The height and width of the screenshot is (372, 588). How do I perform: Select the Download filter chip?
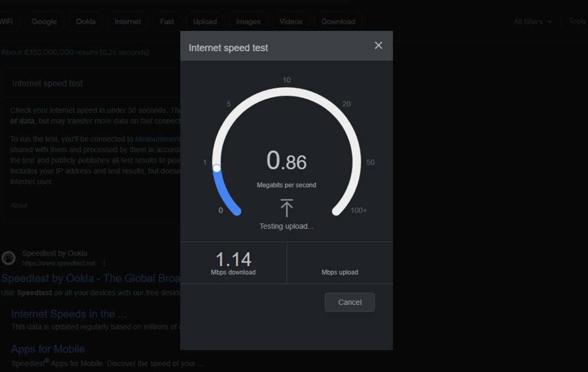click(338, 22)
